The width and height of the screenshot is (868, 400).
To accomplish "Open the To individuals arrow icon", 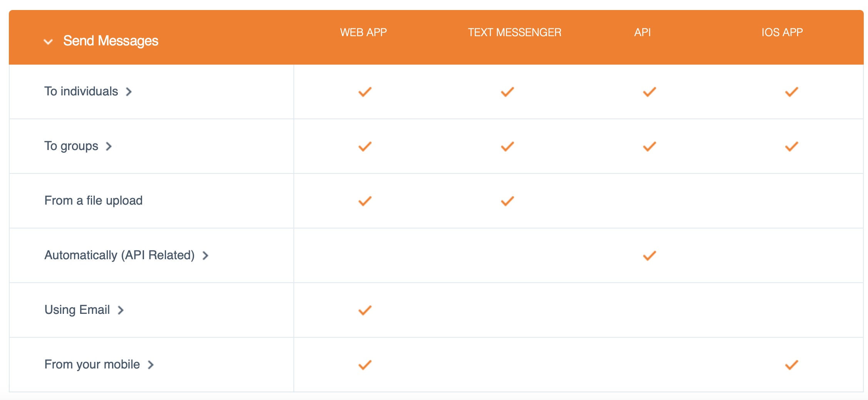I will click(x=129, y=92).
